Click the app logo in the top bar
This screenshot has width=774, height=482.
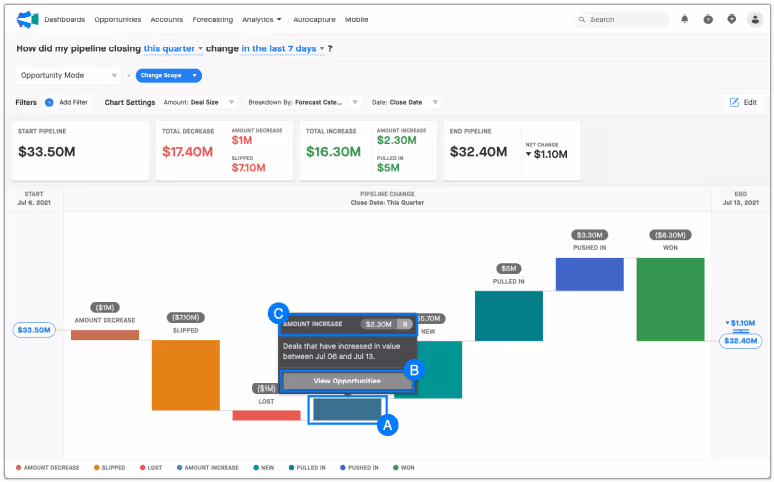tap(27, 19)
